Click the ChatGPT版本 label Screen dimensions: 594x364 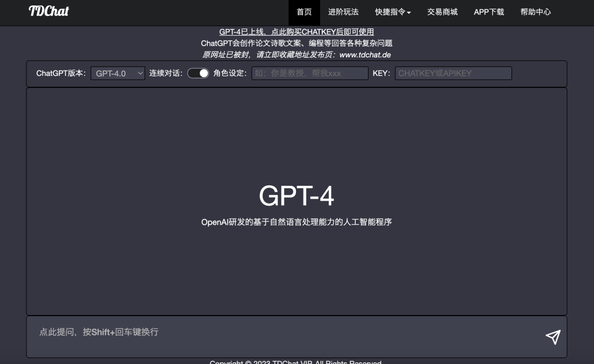[61, 73]
